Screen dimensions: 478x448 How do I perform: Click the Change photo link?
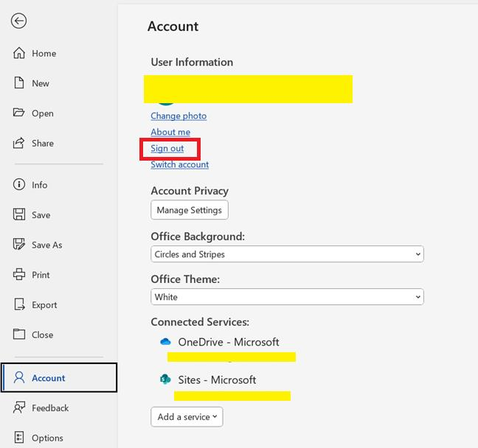(179, 116)
